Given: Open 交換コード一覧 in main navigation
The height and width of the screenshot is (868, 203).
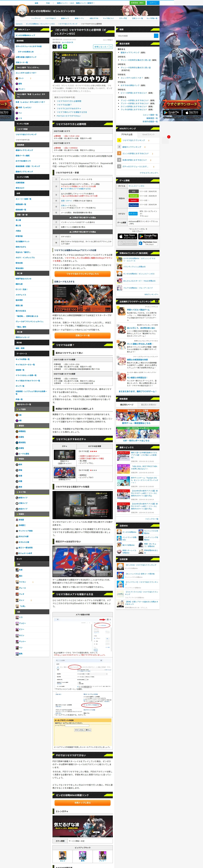Looking at the screenshot, I should [x=137, y=18].
